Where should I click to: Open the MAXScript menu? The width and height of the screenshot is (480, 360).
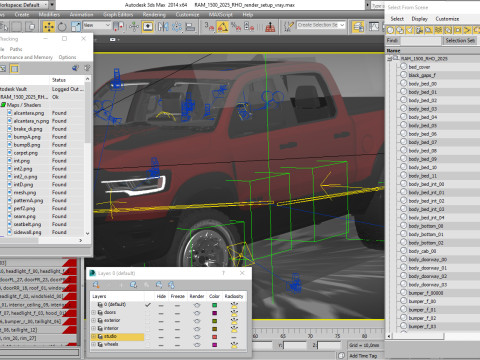click(220, 15)
